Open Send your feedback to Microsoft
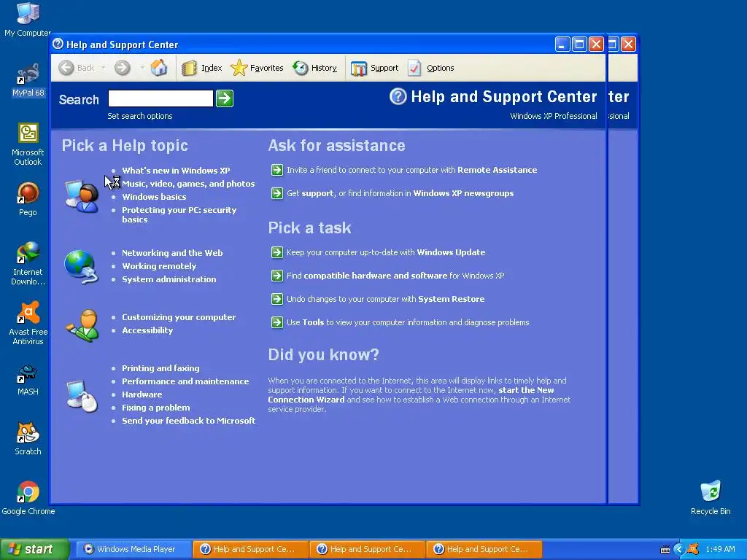Viewport: 747px width, 560px height. click(189, 421)
